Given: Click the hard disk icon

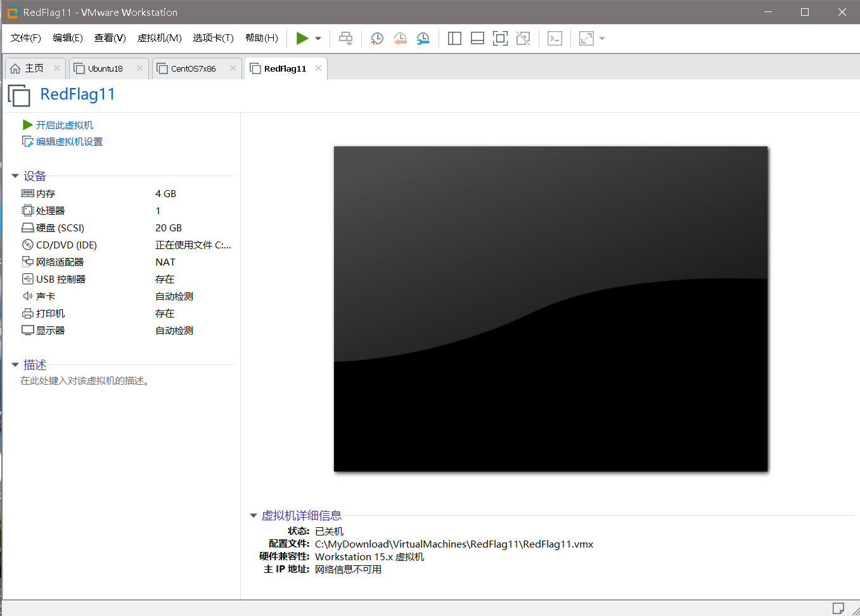Looking at the screenshot, I should 28,228.
